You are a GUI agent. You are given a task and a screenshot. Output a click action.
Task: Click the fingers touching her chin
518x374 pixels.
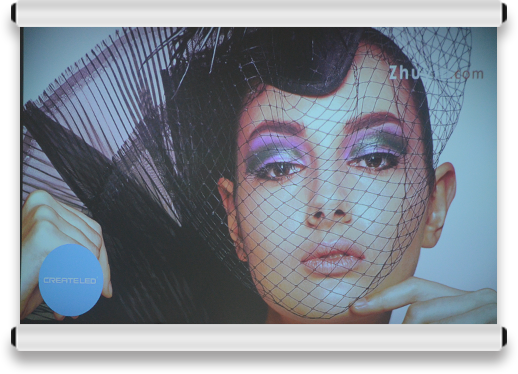[x=423, y=298]
